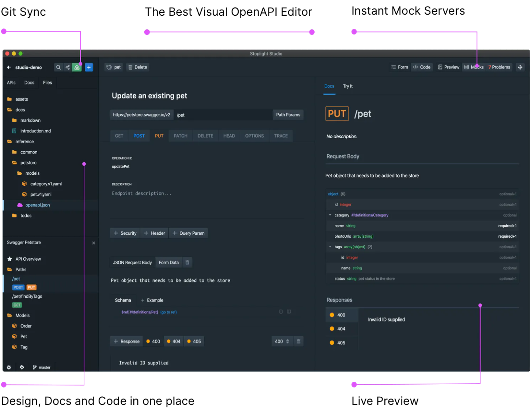532x411 pixels.
Task: Add a new Response
Action: (x=126, y=342)
